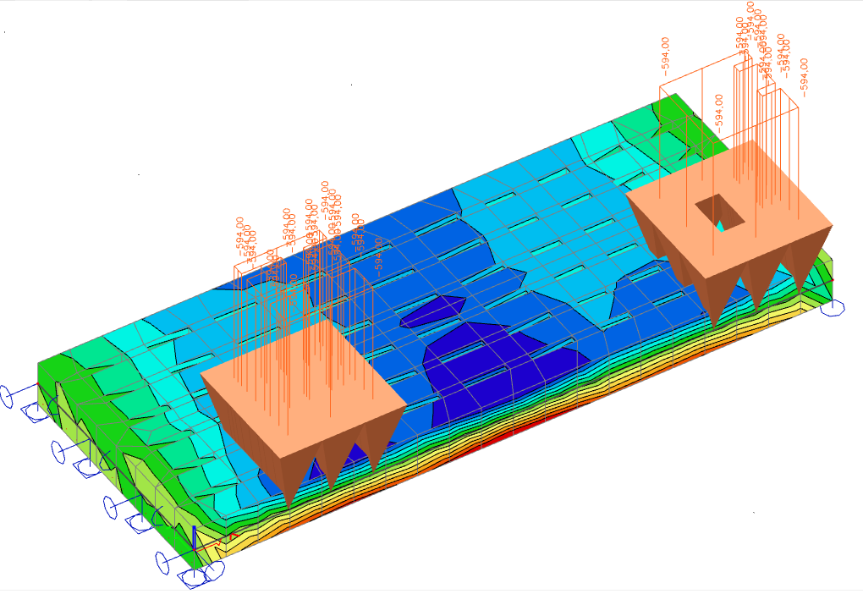This screenshot has width=863, height=616.
Task: Click the red axis arrow at slab front-left corner
Action: click(234, 536)
